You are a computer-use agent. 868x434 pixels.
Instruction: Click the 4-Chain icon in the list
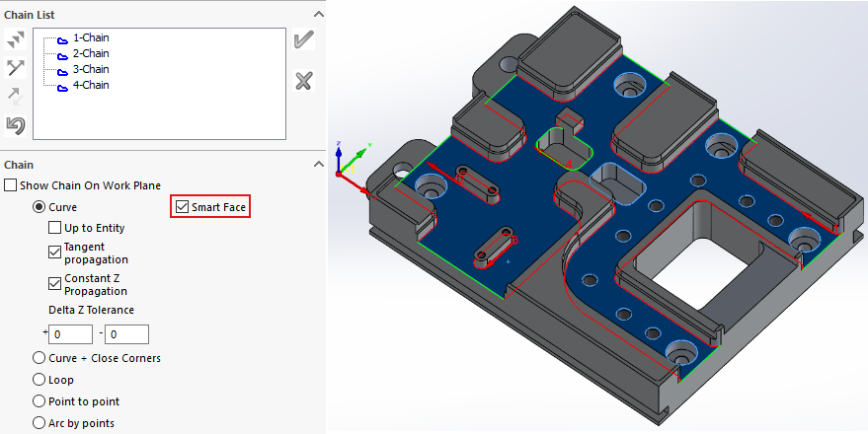62,87
